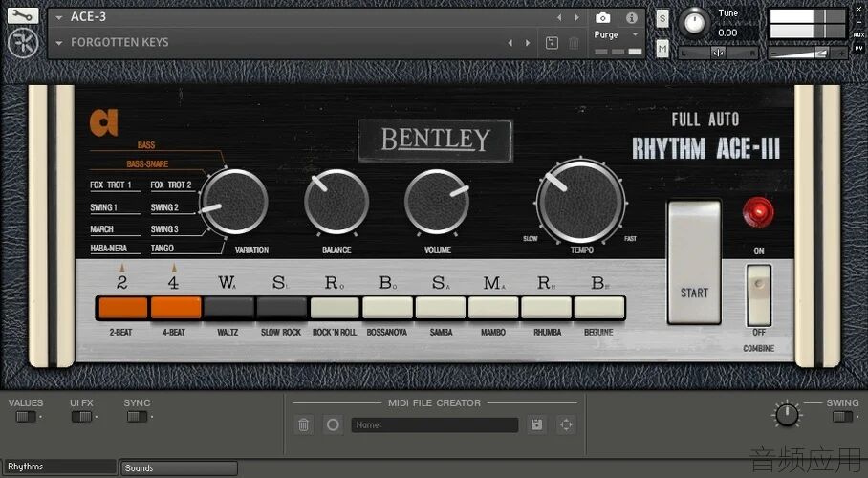Toggle the SYNC switch

[x=137, y=417]
